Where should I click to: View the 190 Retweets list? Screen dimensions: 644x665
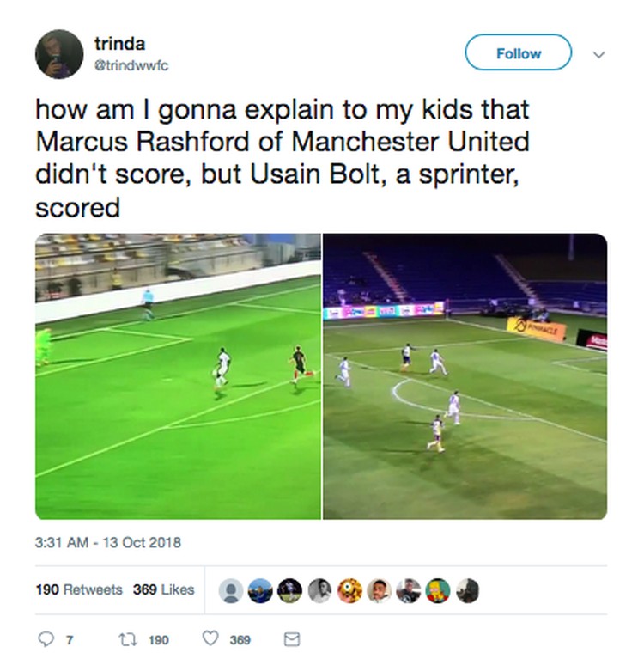(79, 589)
